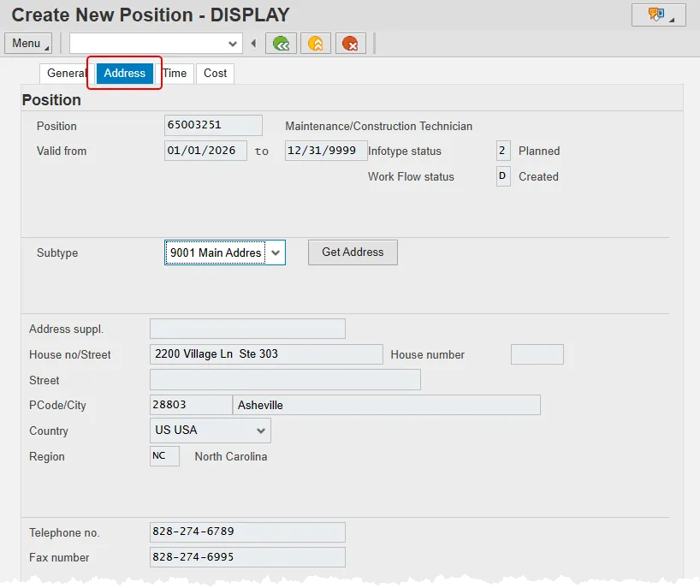The image size is (700, 588).
Task: Click the red Cancel icon
Action: pyautogui.click(x=351, y=44)
